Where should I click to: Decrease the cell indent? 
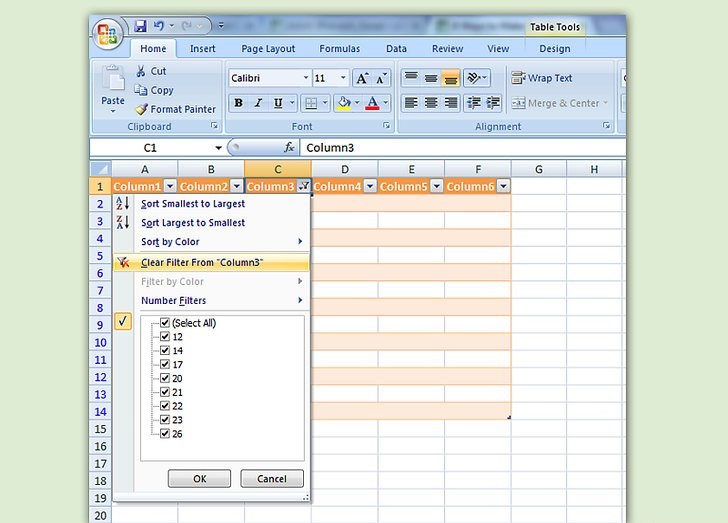(x=474, y=102)
